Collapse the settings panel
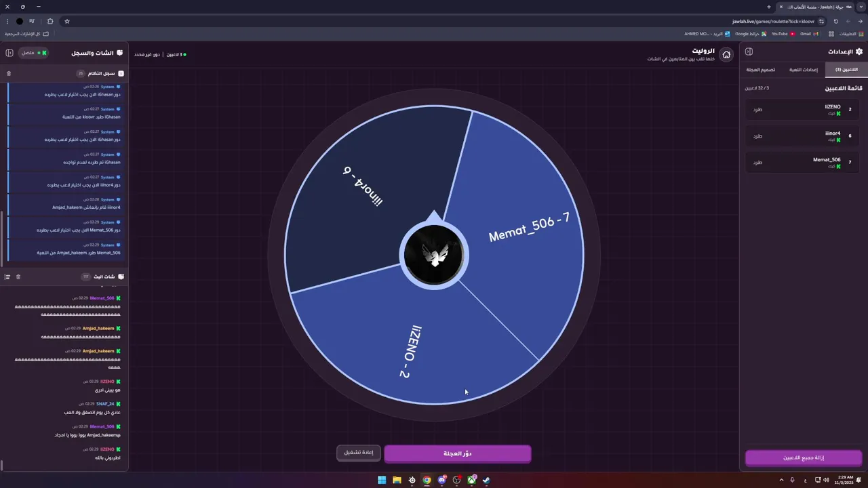 [x=749, y=52]
